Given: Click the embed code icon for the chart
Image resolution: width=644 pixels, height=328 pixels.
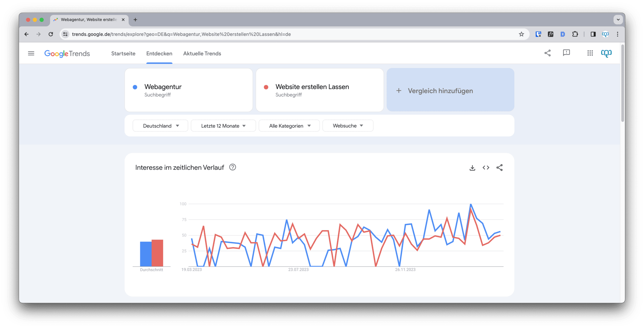Looking at the screenshot, I should point(486,168).
